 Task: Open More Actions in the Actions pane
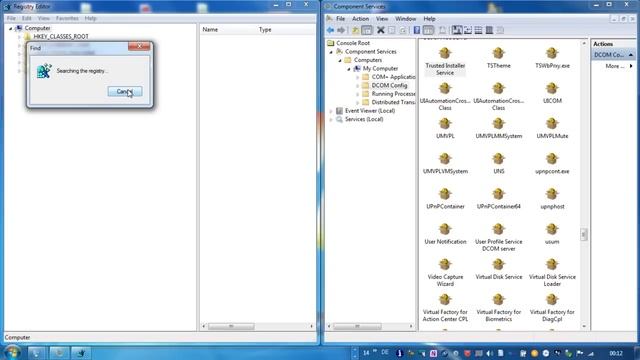tap(615, 66)
